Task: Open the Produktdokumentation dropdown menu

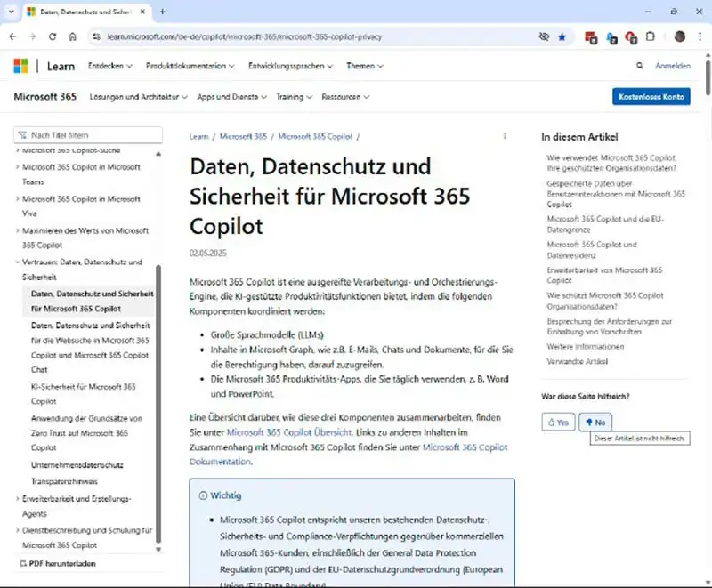Action: 190,66
